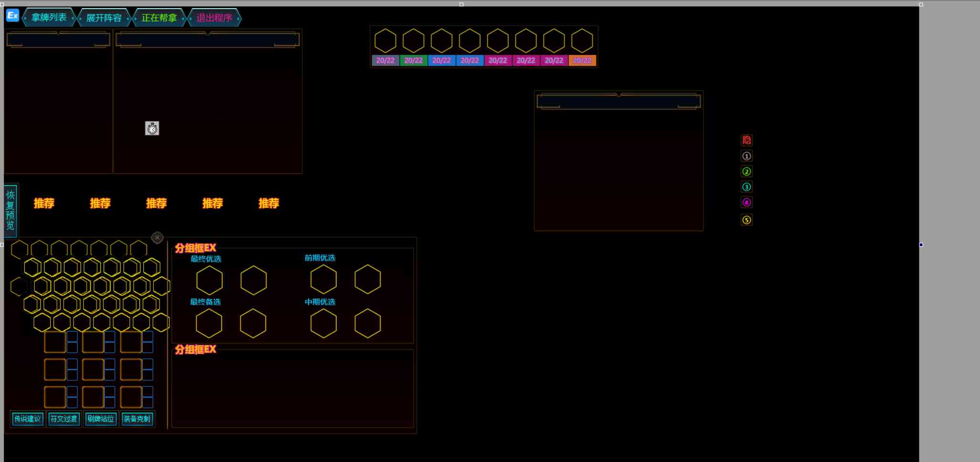Click the vertical 恢复预览 button
The image size is (980, 462).
[11, 210]
